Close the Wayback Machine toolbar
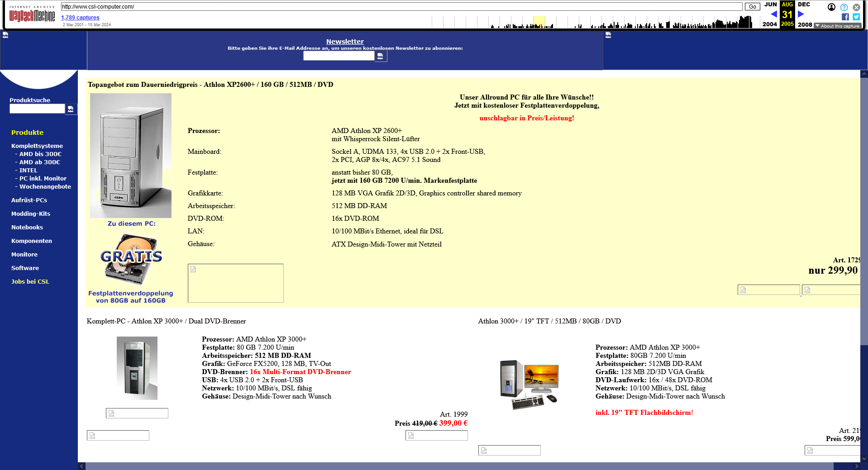The height and width of the screenshot is (470, 868). click(856, 7)
